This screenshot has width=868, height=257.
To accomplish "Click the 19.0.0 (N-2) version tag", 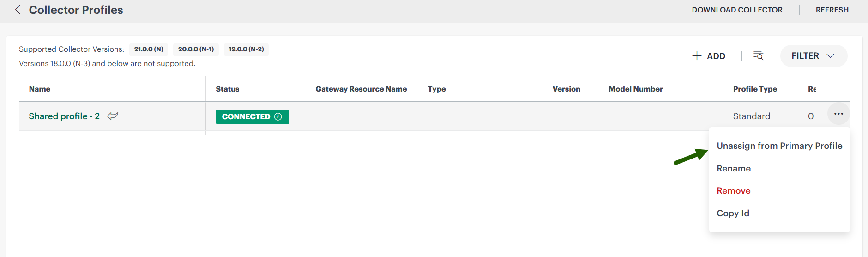I will click(x=246, y=49).
